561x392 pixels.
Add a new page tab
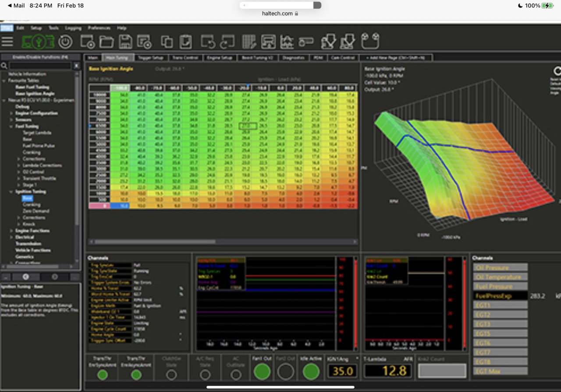(396, 57)
